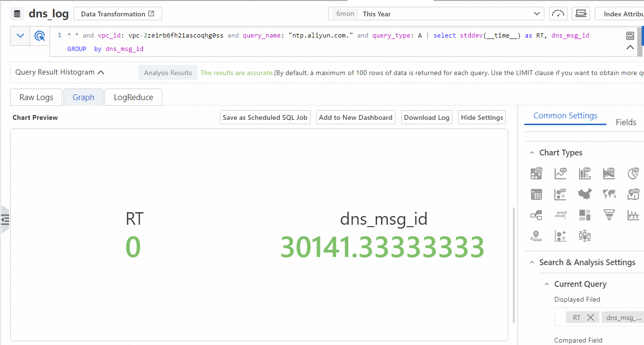
Task: Click the Analysis Results label button
Action: (168, 73)
